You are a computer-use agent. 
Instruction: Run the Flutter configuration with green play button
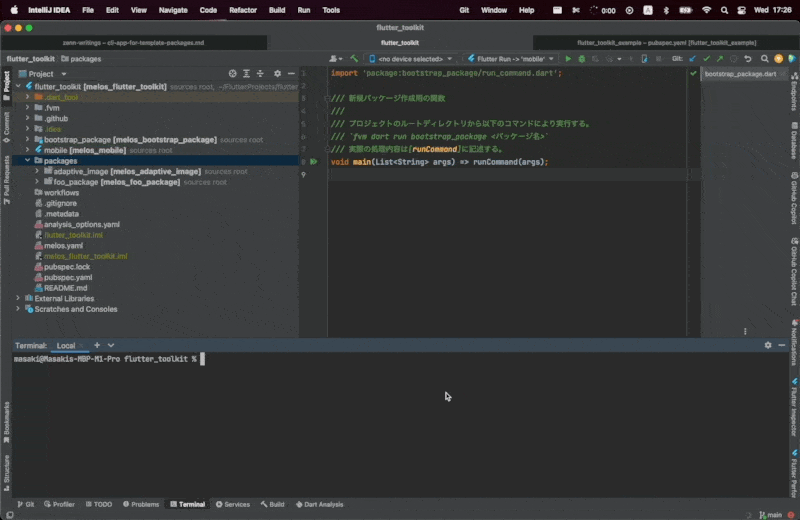coord(568,59)
